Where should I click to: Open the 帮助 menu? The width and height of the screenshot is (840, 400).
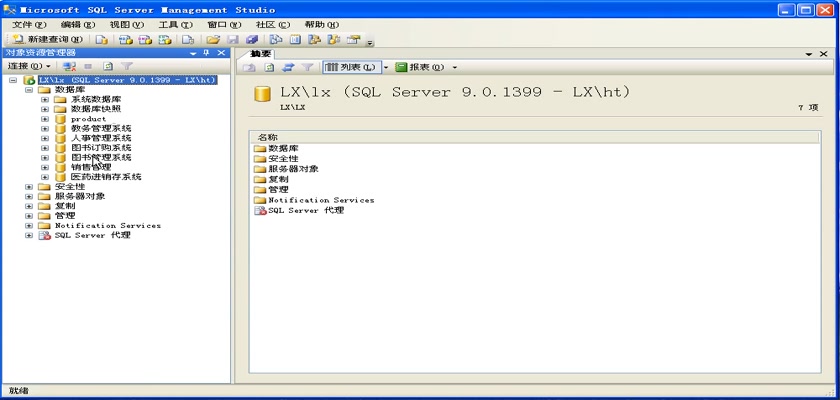pyautogui.click(x=322, y=25)
